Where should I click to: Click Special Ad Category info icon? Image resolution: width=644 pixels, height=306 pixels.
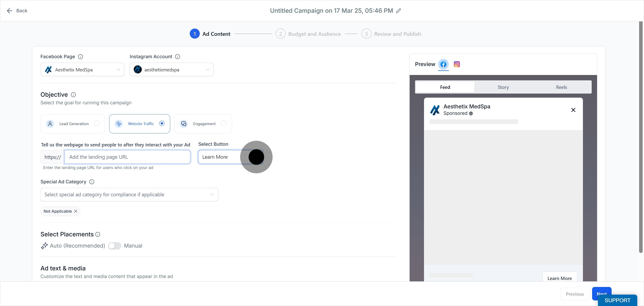pyautogui.click(x=92, y=182)
